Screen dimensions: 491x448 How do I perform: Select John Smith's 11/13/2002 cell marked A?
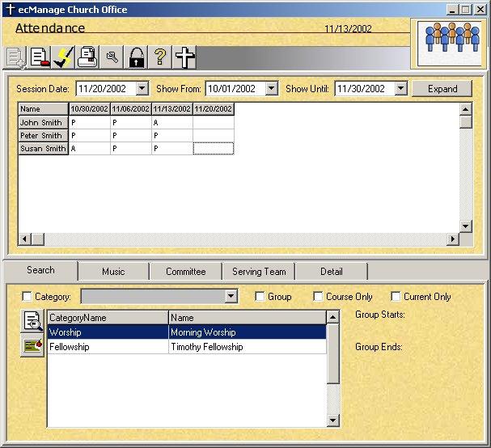click(172, 122)
